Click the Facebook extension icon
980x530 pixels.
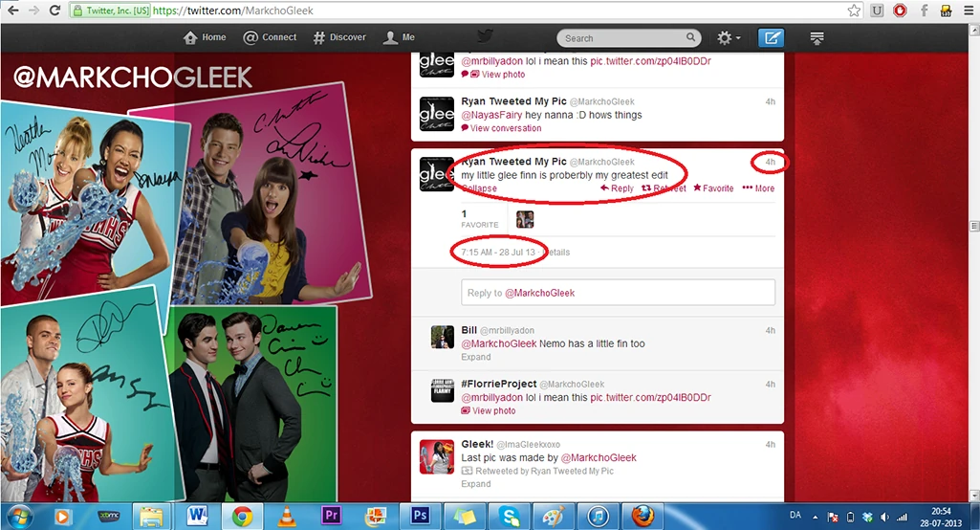click(924, 10)
